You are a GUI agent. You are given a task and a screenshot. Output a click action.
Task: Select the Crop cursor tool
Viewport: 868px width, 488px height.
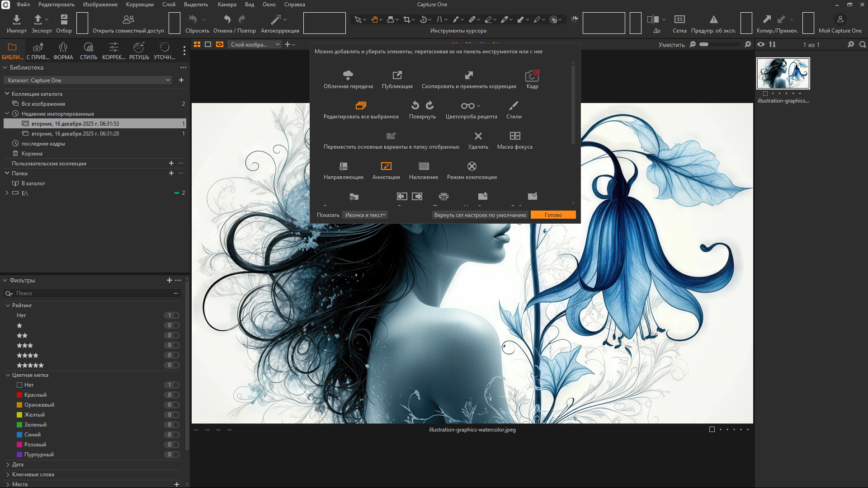(407, 19)
